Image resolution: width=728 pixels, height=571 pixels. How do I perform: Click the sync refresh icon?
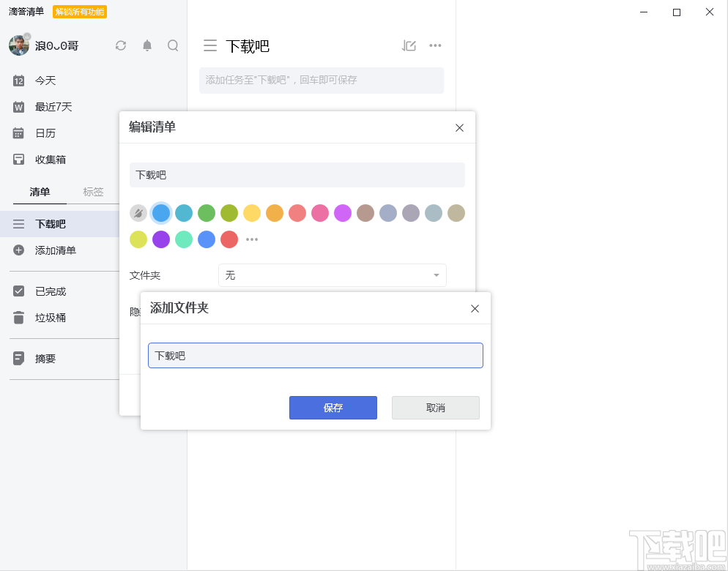tap(121, 45)
